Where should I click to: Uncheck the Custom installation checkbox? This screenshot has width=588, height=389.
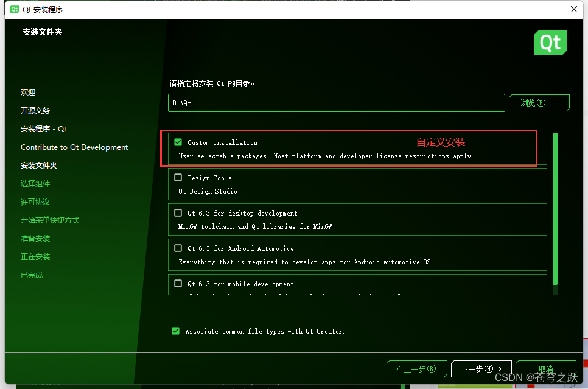(178, 142)
